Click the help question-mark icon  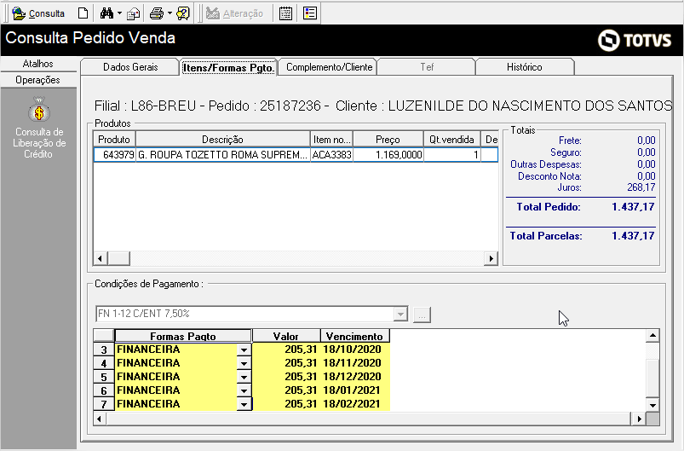[183, 14]
